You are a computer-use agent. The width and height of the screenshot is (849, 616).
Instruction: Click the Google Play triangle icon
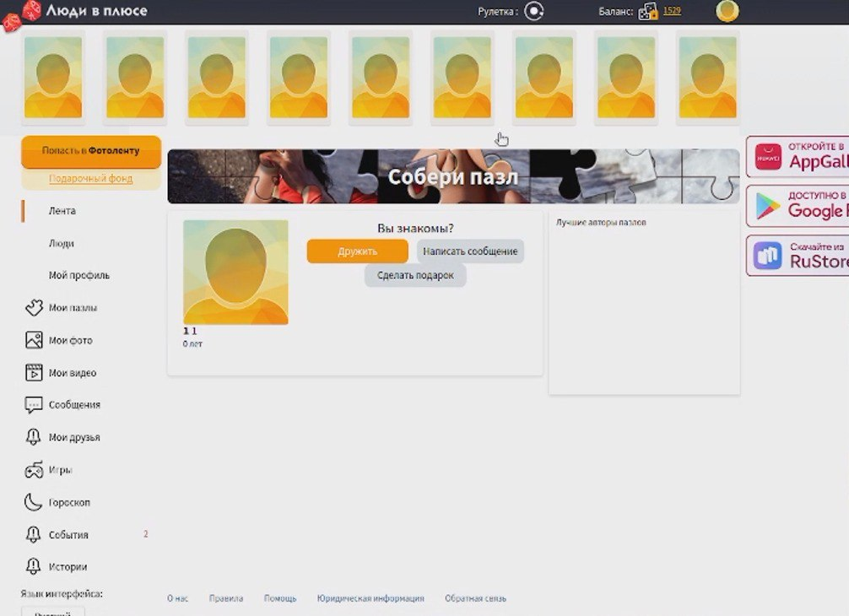click(768, 206)
